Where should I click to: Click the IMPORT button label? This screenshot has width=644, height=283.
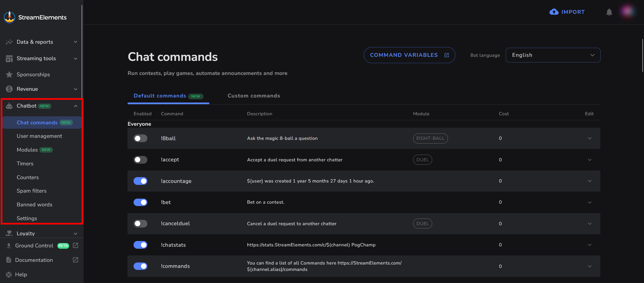coord(573,12)
